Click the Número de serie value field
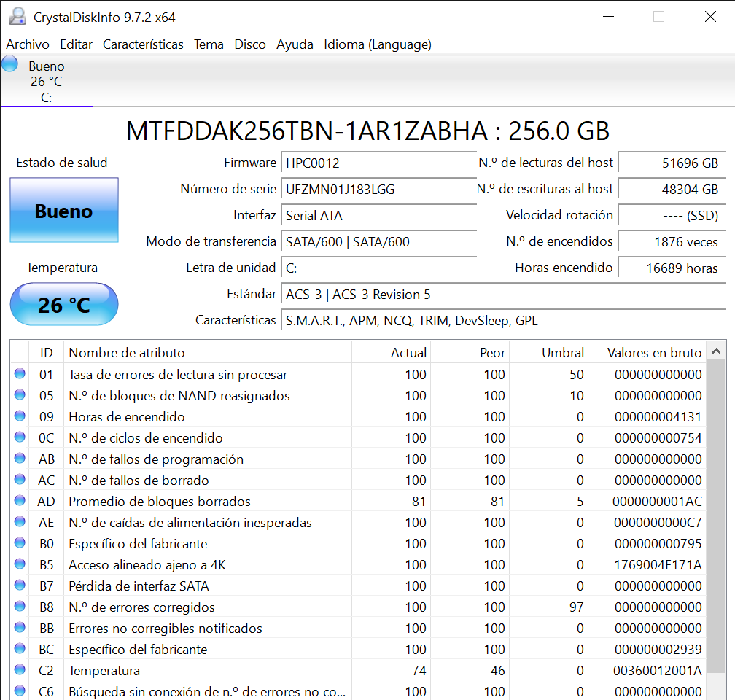 pyautogui.click(x=378, y=189)
